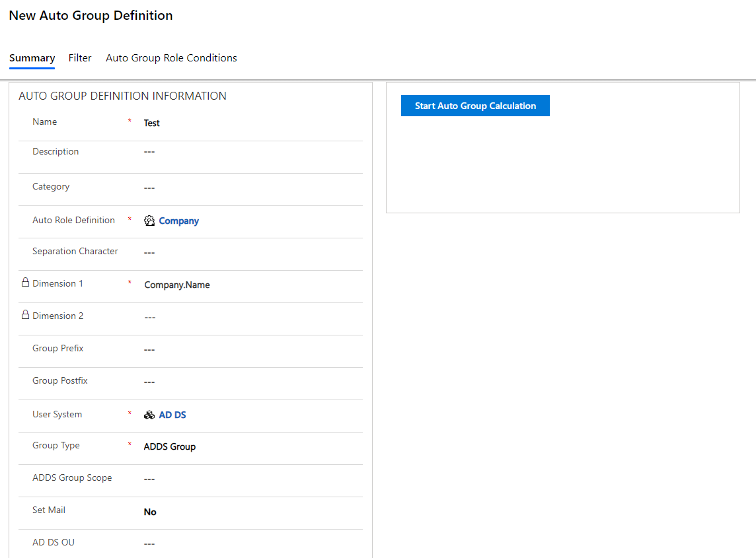This screenshot has width=756, height=558.
Task: Open the AD DS user system link
Action: pyautogui.click(x=172, y=415)
